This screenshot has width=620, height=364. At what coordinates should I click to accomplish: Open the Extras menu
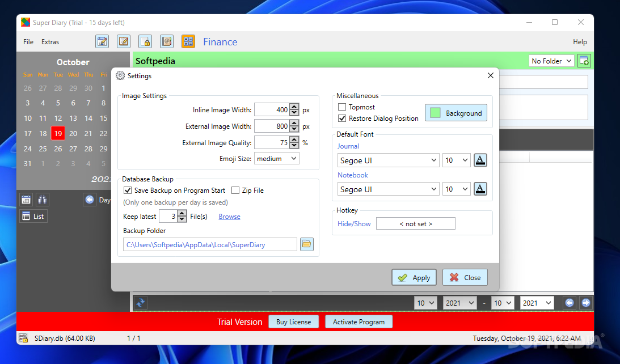click(50, 41)
